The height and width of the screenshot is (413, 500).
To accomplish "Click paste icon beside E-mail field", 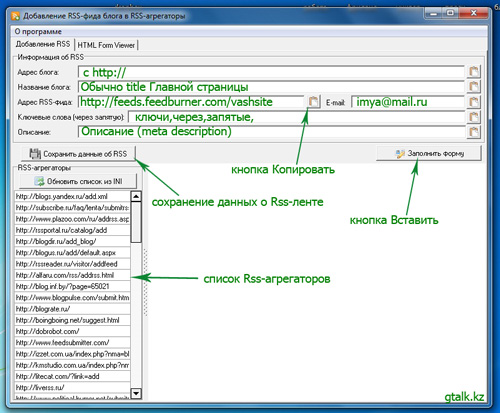I will tap(474, 102).
